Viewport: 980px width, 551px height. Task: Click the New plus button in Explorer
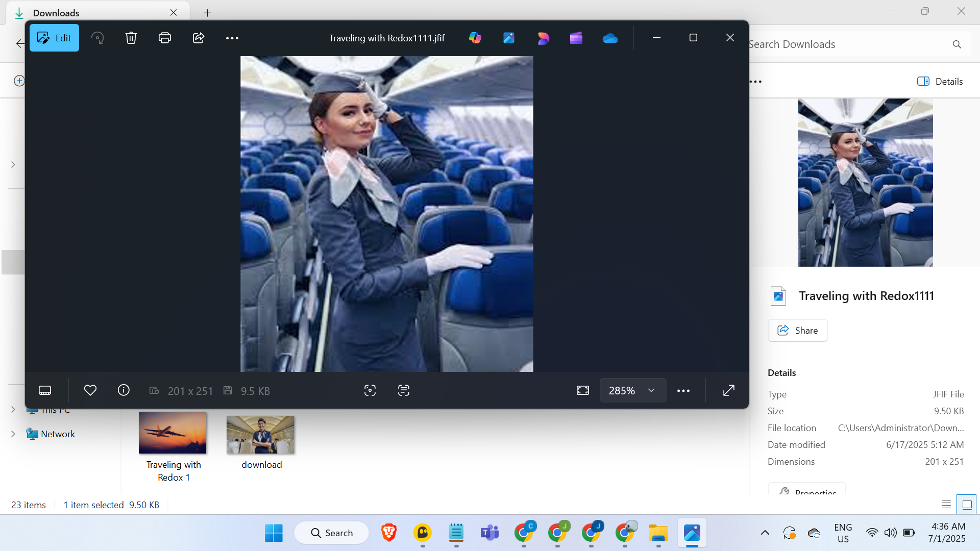(19, 81)
